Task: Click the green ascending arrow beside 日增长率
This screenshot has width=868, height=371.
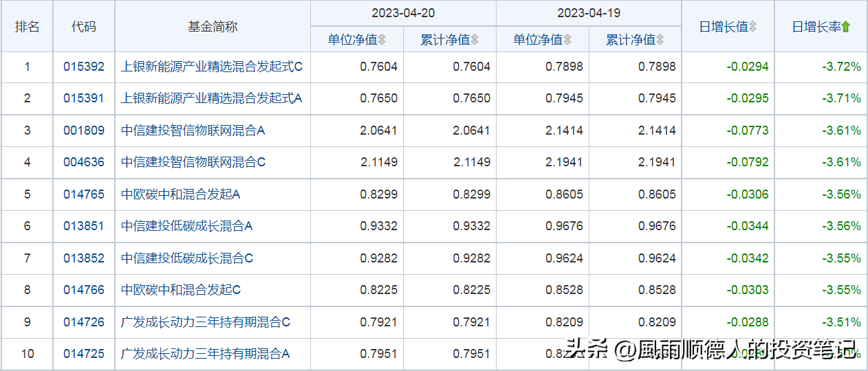Action: 846,27
